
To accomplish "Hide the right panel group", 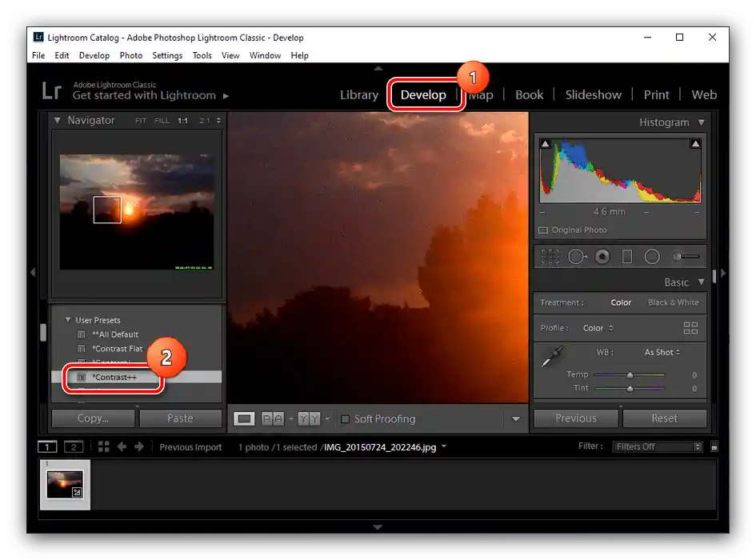I will pyautogui.click(x=722, y=273).
